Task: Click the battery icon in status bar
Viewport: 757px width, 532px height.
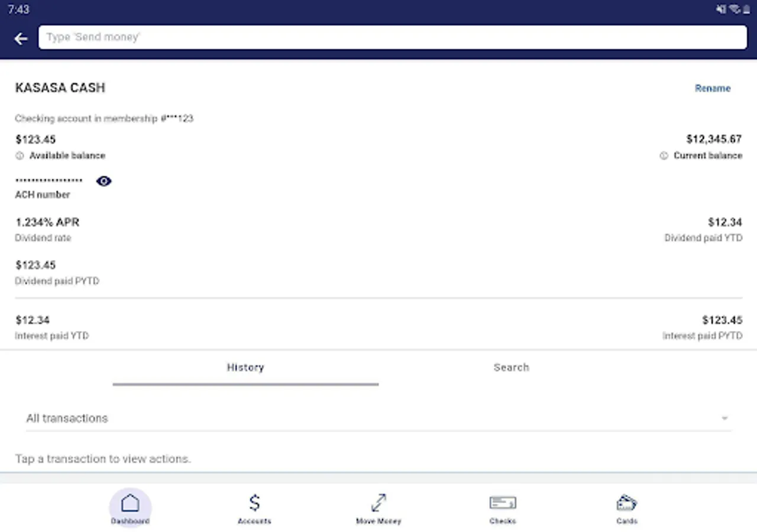Action: [x=747, y=9]
